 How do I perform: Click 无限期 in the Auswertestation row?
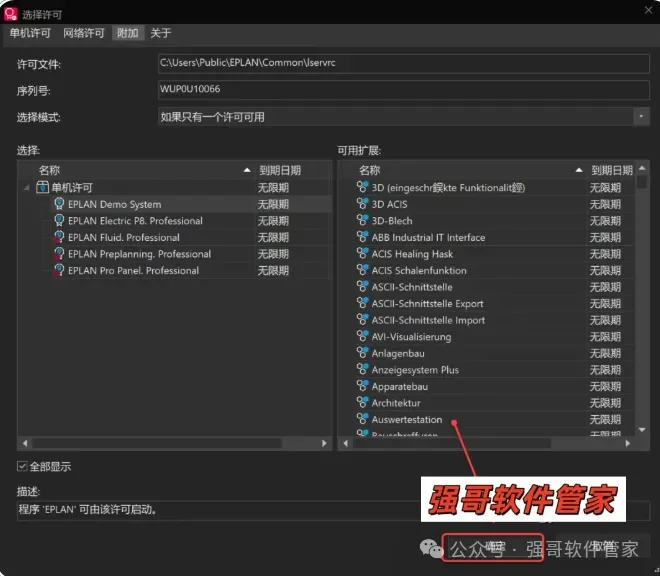click(605, 420)
